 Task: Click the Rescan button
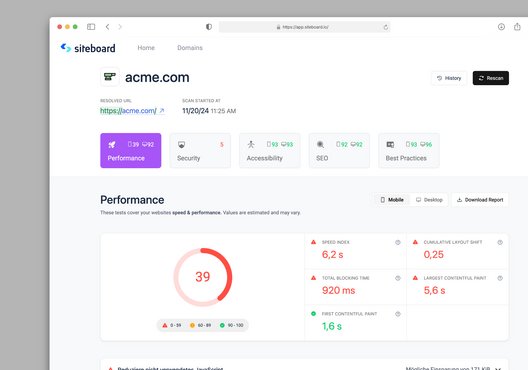coord(491,78)
